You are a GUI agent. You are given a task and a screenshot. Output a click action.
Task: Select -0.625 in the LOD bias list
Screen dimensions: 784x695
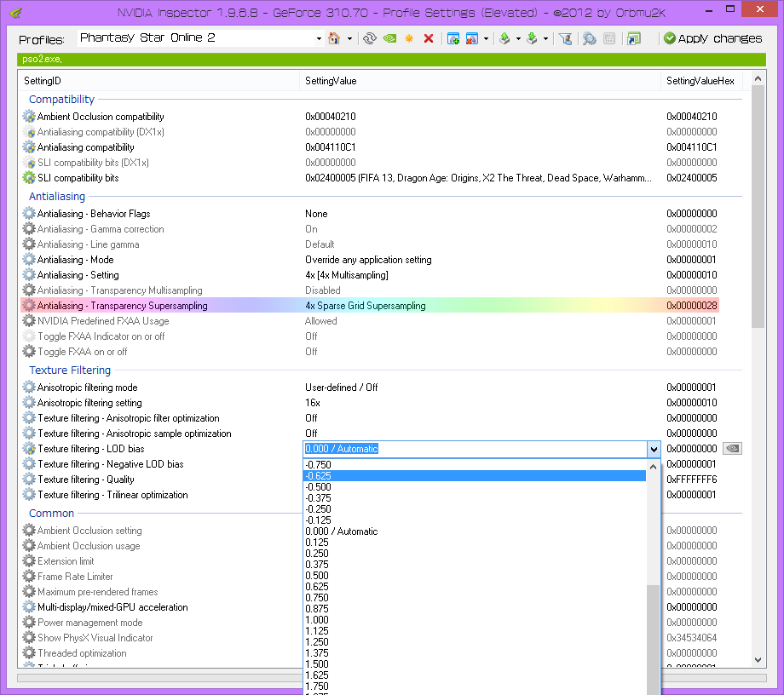pos(475,475)
